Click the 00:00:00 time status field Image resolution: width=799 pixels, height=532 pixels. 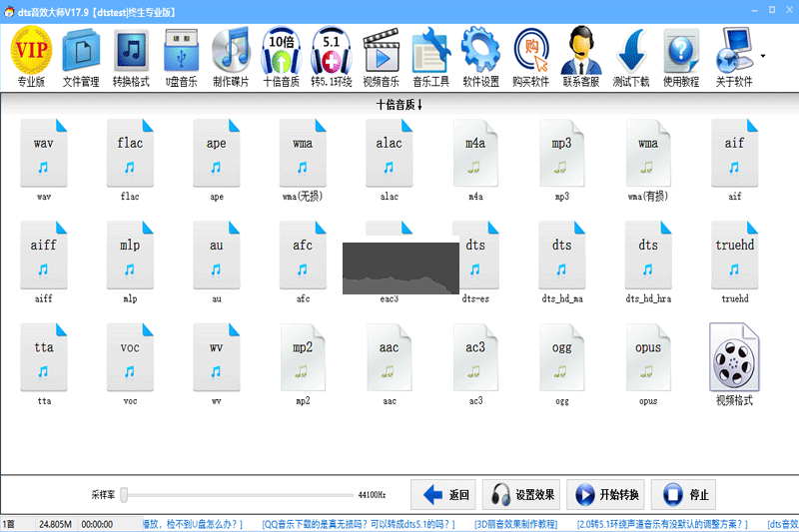[x=97, y=524]
